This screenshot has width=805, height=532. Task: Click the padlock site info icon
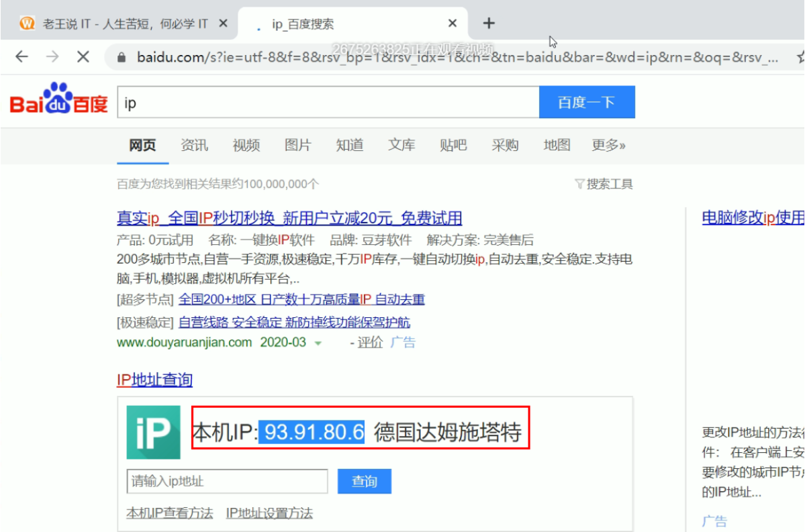tap(122, 57)
